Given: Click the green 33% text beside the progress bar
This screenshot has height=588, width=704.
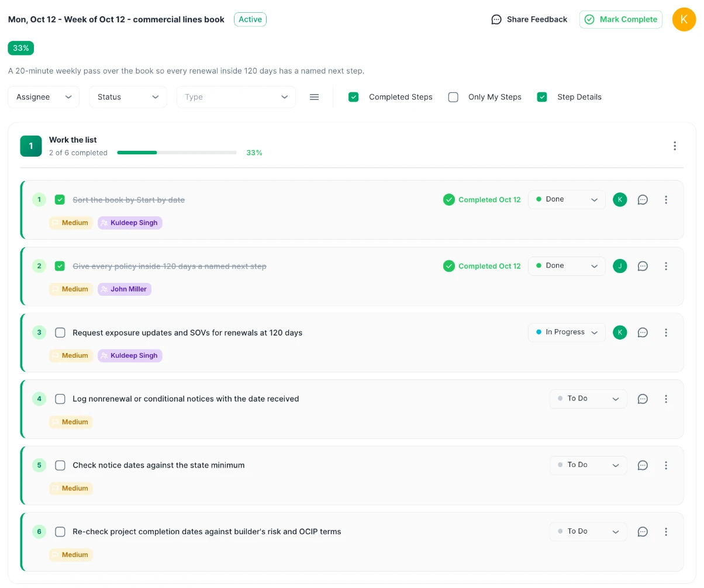Looking at the screenshot, I should pos(254,153).
